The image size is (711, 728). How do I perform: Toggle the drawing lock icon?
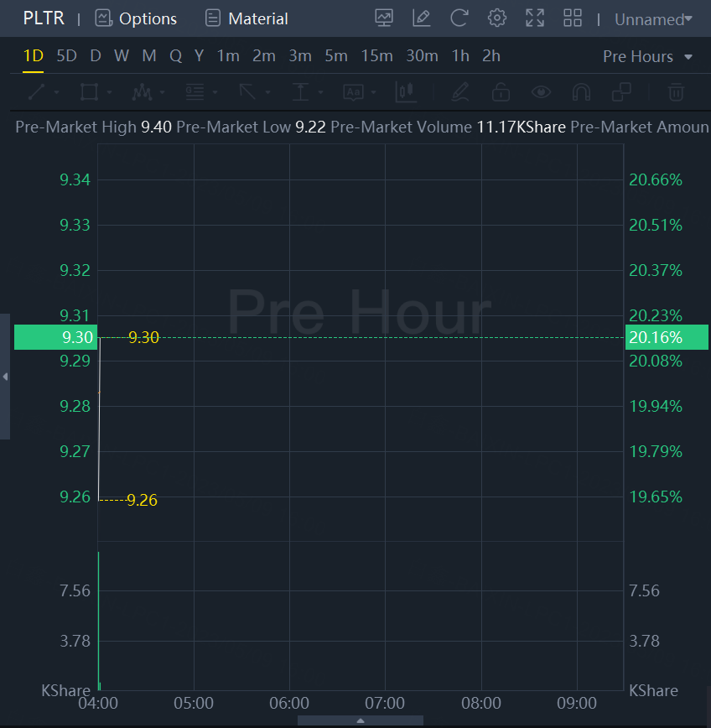(x=501, y=91)
